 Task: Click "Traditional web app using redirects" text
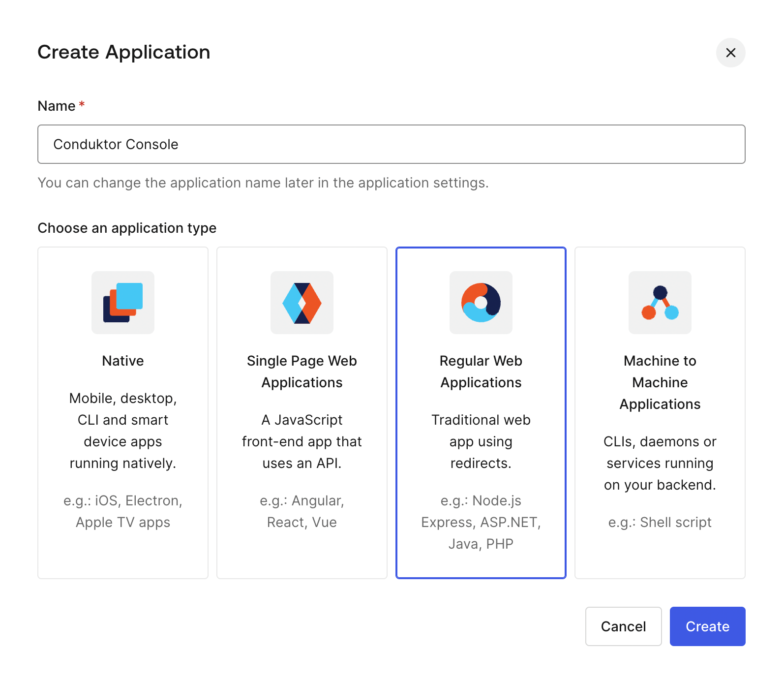pyautogui.click(x=481, y=441)
